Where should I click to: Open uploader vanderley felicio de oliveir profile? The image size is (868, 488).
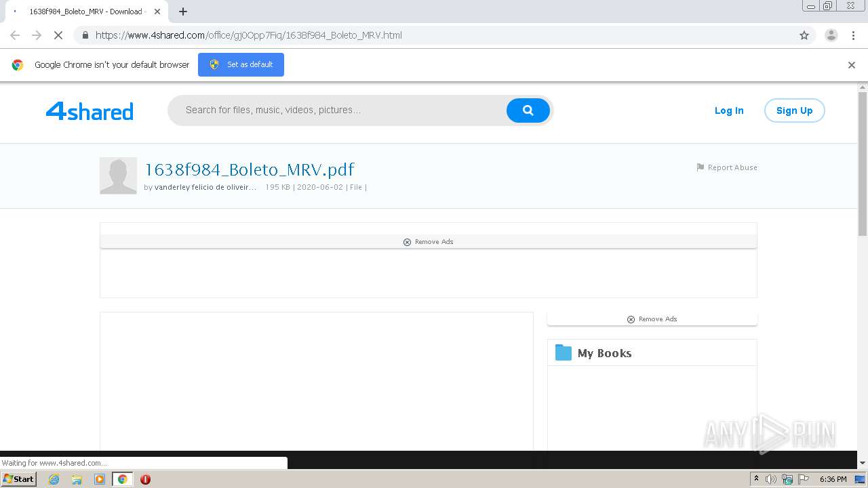pos(205,187)
